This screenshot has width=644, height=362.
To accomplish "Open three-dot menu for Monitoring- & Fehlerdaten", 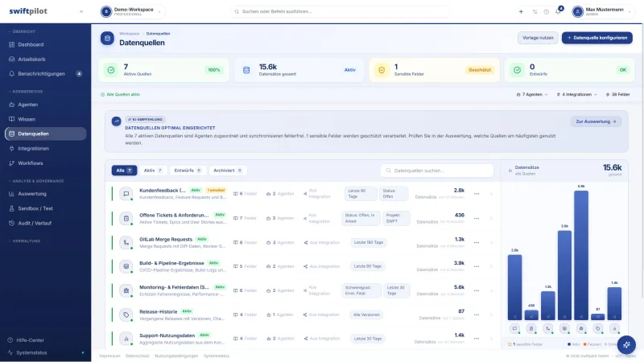I will pyautogui.click(x=477, y=290).
